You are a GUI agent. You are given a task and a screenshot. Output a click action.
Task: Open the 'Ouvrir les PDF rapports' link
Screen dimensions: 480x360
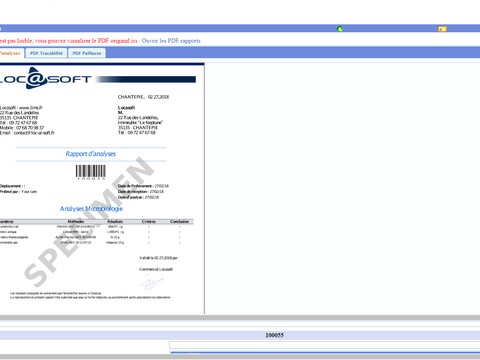tap(171, 41)
